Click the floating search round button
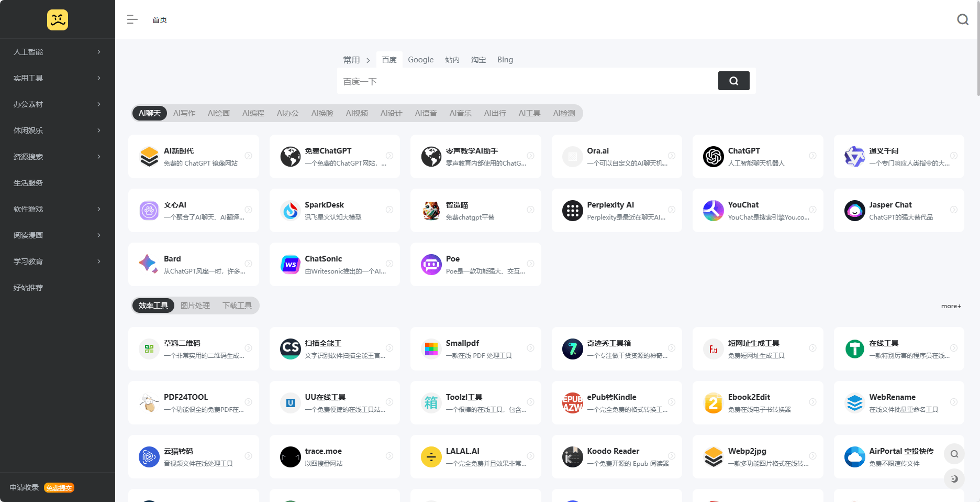This screenshot has width=980, height=502. 954,454
